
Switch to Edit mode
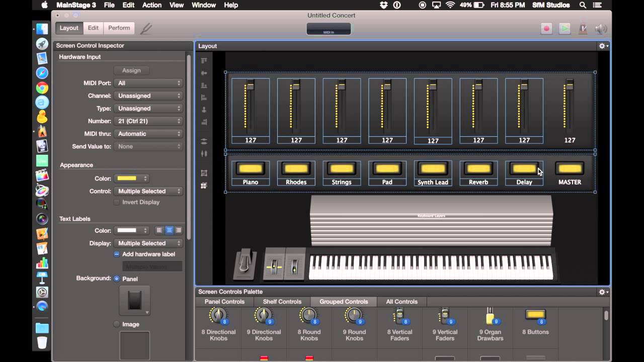(93, 28)
